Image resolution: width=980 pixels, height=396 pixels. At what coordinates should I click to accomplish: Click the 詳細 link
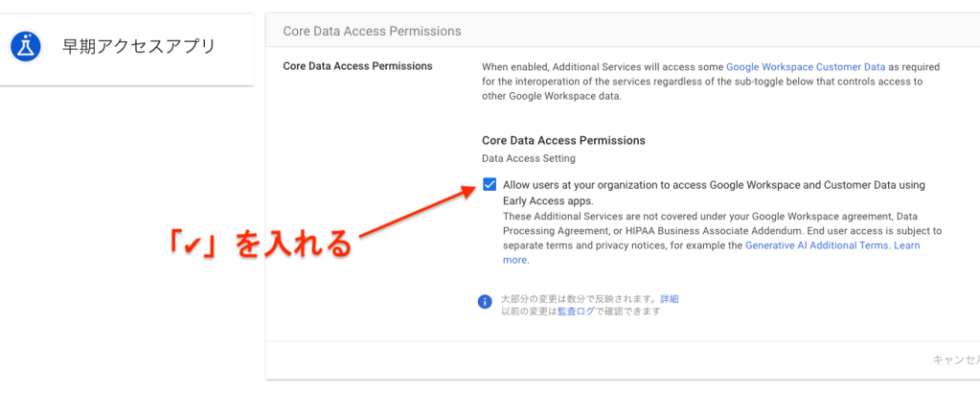670,299
